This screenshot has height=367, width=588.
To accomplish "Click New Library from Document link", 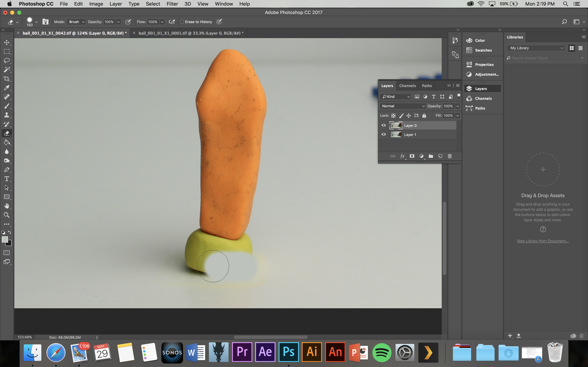I will [542, 241].
